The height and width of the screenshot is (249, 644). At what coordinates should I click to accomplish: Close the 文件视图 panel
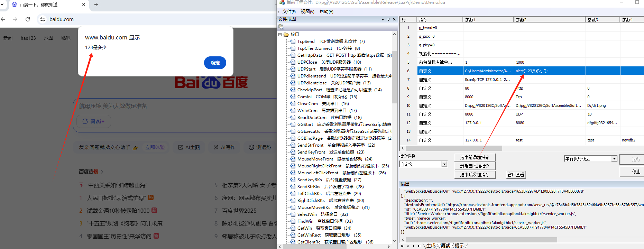[394, 19]
